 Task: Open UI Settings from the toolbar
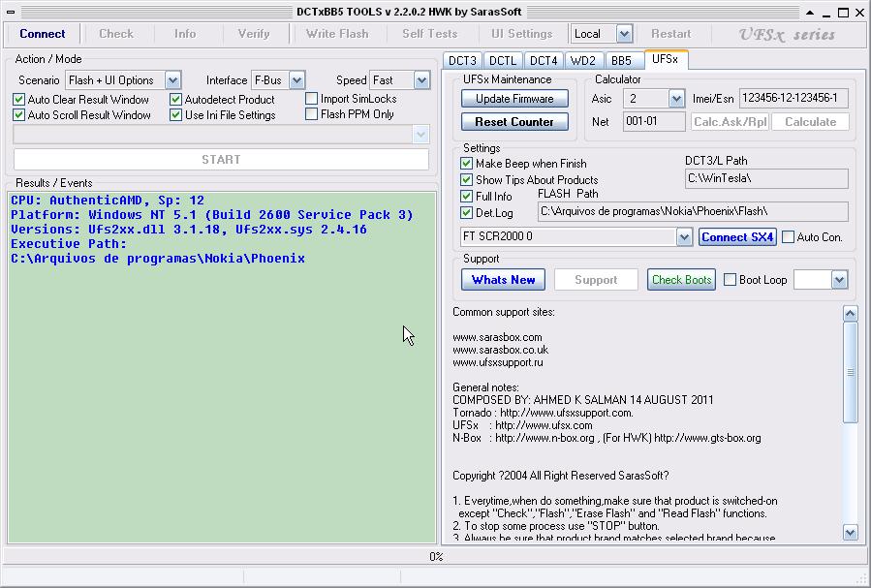coord(521,34)
